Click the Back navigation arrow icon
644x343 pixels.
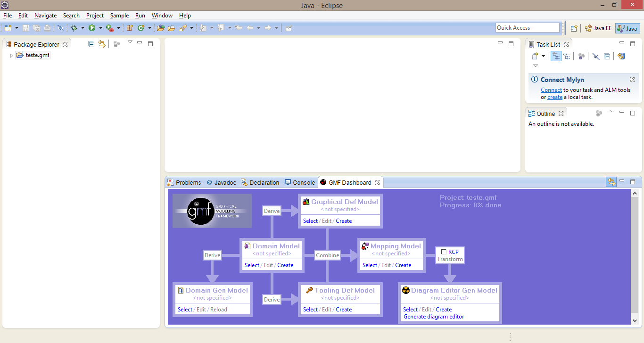tap(250, 28)
